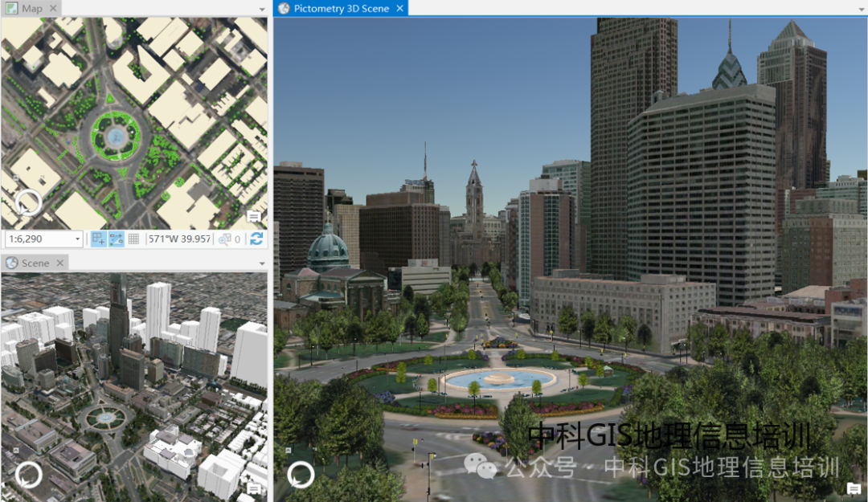This screenshot has height=502, width=868.
Task: Close the Pictometry 3D Scene tab
Action: click(x=399, y=8)
